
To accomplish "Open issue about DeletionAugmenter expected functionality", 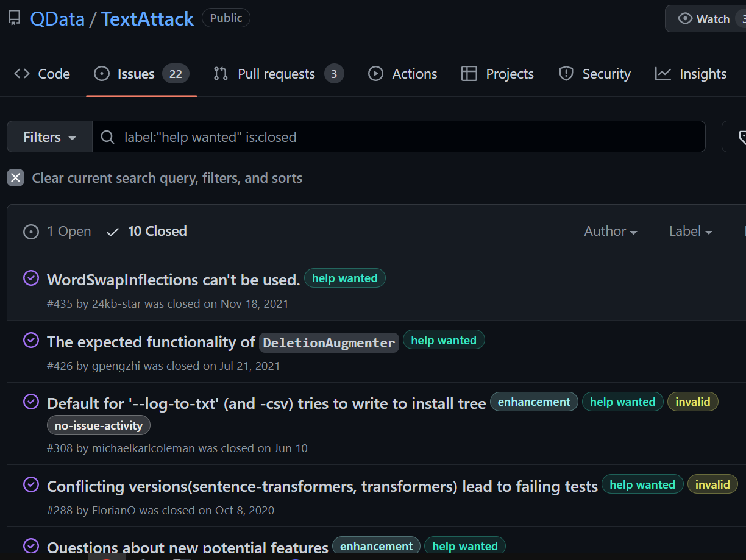I will 223,342.
